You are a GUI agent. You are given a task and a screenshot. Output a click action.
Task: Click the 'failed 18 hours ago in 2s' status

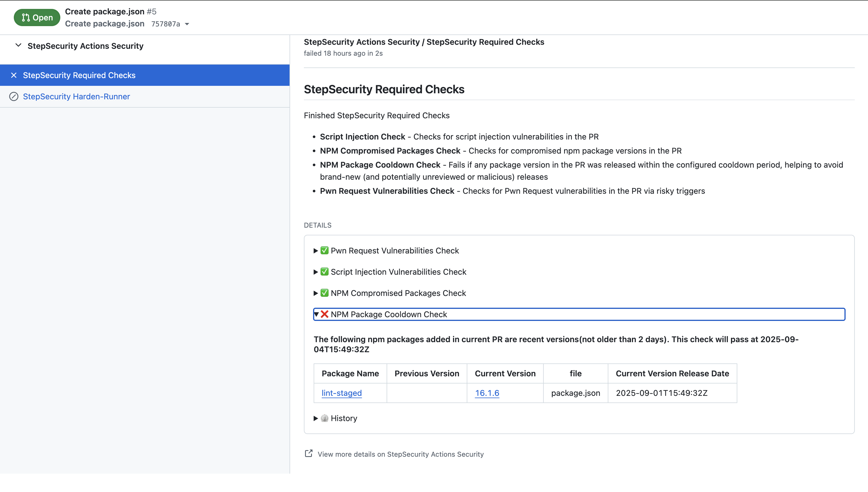(343, 53)
